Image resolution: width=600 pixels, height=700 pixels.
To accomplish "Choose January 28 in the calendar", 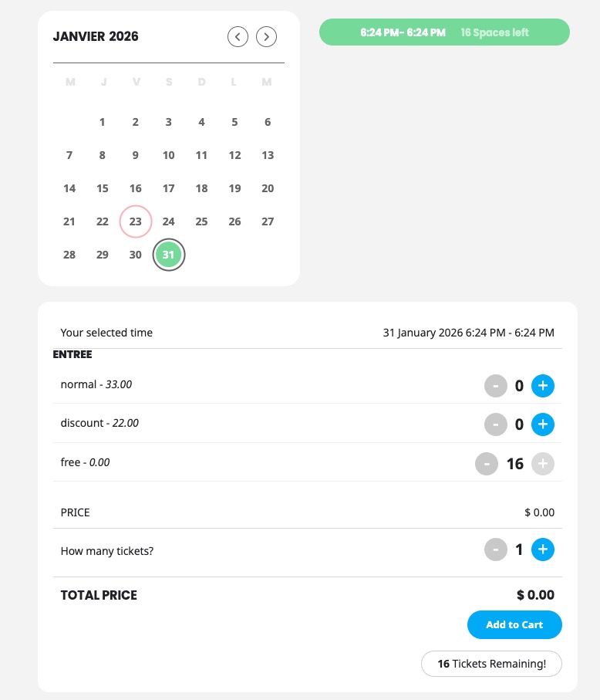I will pyautogui.click(x=69, y=255).
